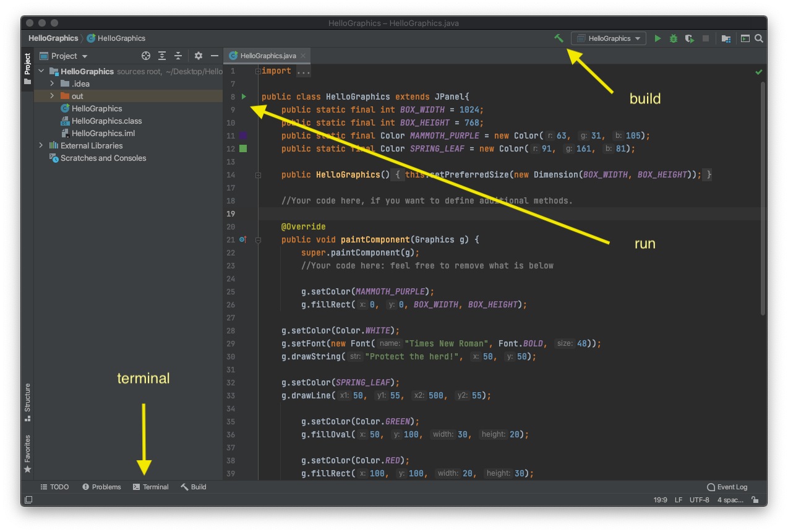Click the locate target crosshair icon
This screenshot has height=532, width=788.
coord(146,56)
